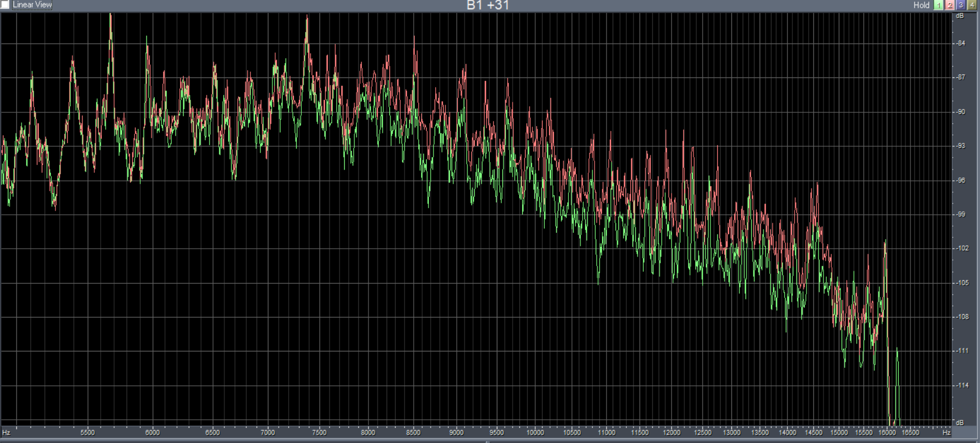Click the 'B1 +31' note readout

[x=488, y=5]
